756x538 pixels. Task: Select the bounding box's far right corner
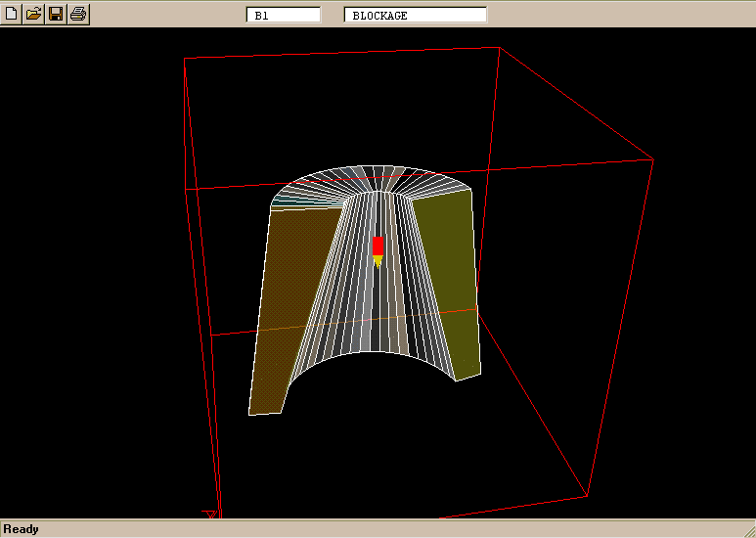(652, 157)
